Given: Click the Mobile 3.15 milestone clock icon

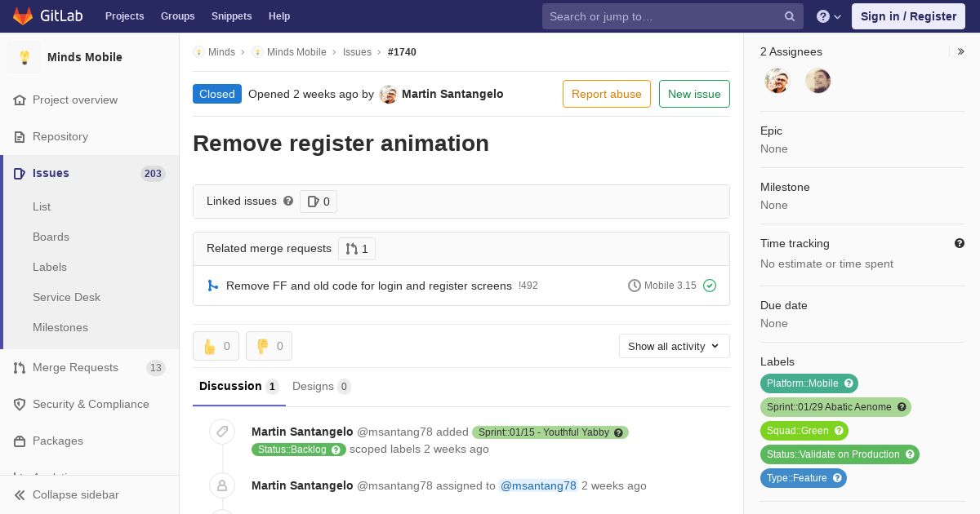Looking at the screenshot, I should [635, 286].
